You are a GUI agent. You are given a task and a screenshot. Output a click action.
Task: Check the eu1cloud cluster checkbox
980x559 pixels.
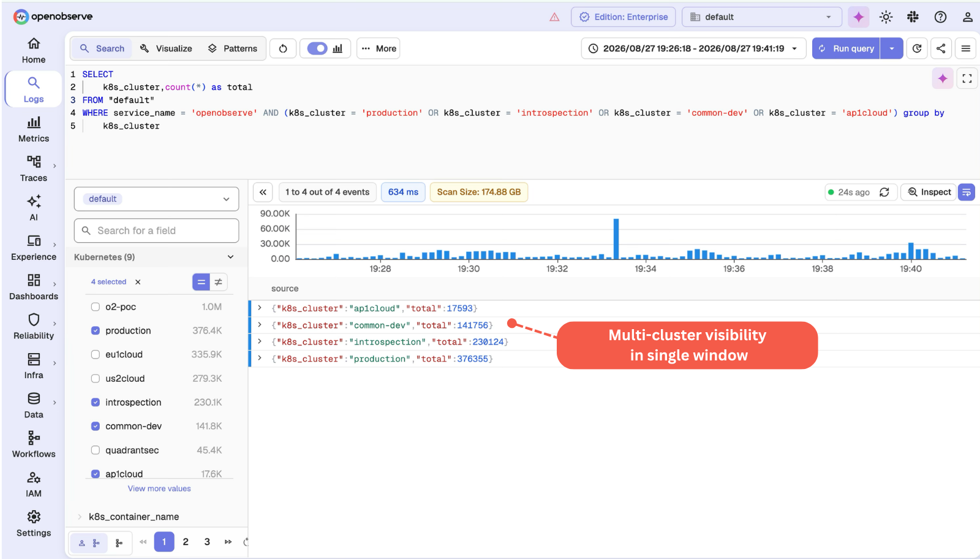[96, 354]
